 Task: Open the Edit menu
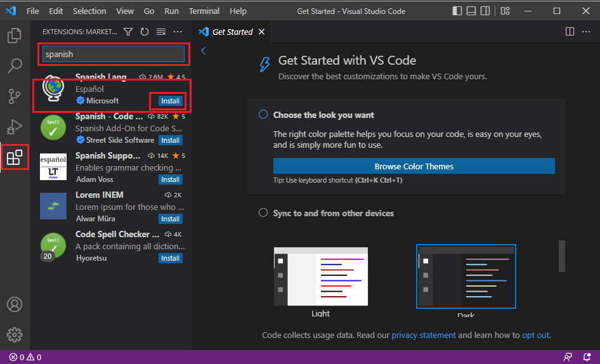click(x=56, y=11)
